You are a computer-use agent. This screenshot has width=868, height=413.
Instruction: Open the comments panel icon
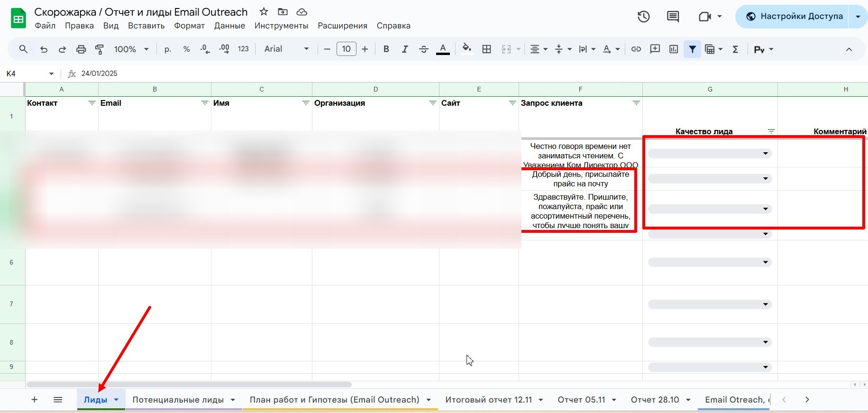pyautogui.click(x=673, y=17)
